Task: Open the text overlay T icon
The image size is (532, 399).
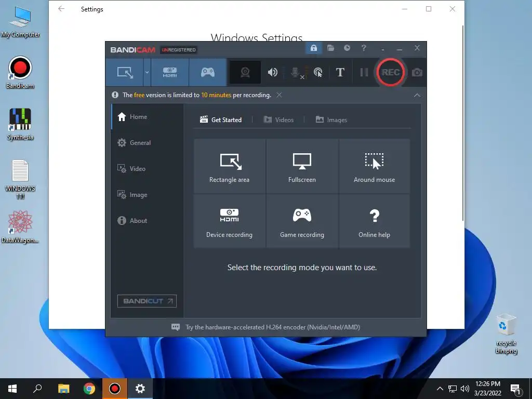Action: point(340,72)
